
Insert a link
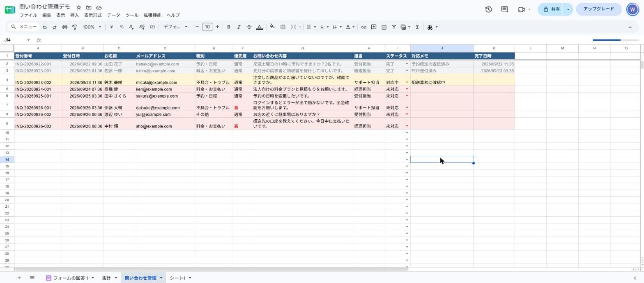point(363,27)
